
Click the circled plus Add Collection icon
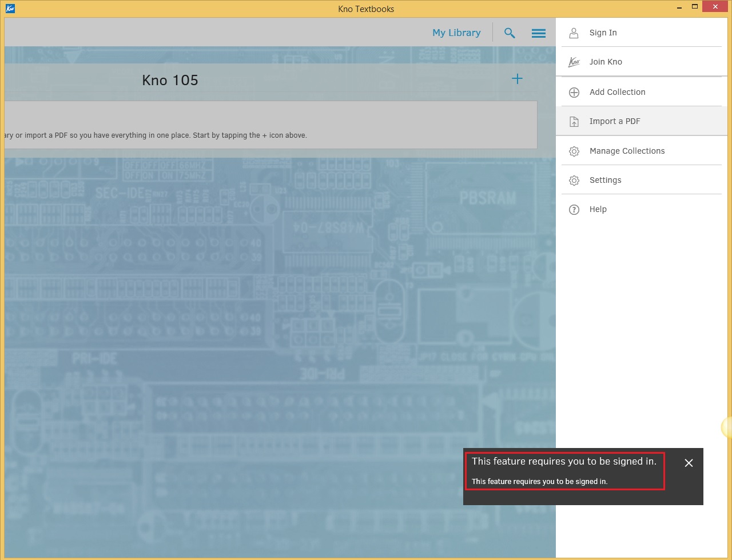pos(574,93)
